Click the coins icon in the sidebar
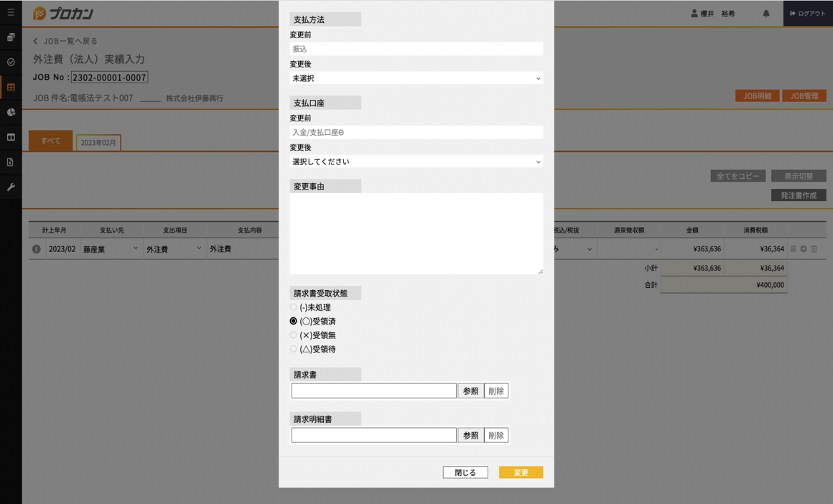Viewport: 833px width, 504px height. pos(11,37)
